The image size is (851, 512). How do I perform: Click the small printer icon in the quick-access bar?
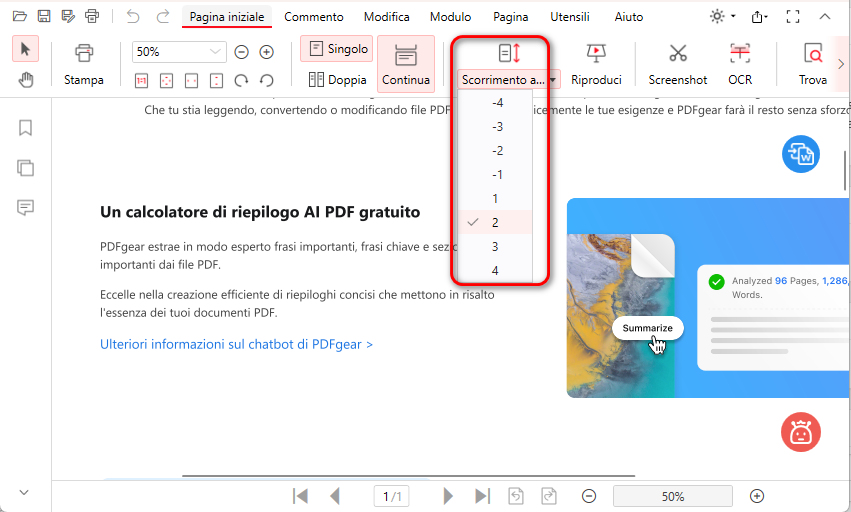tap(92, 16)
